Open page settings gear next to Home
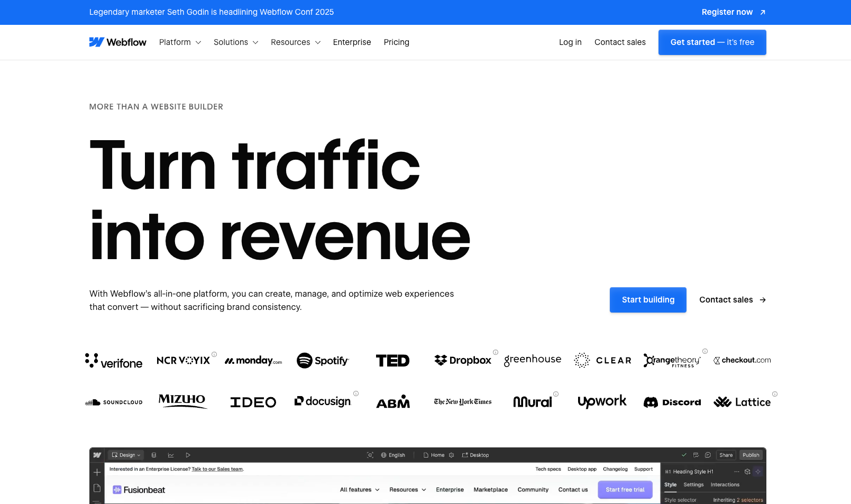851x504 pixels. click(x=452, y=455)
